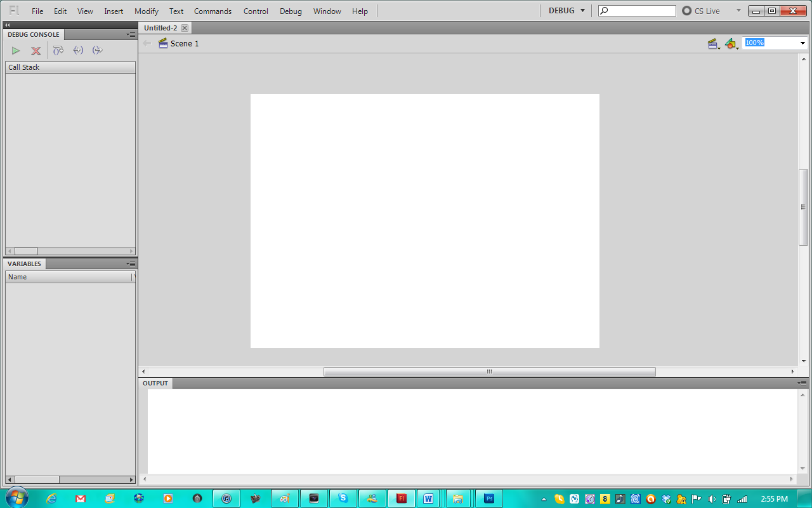
Task: Open the Insert menu
Action: click(x=114, y=11)
